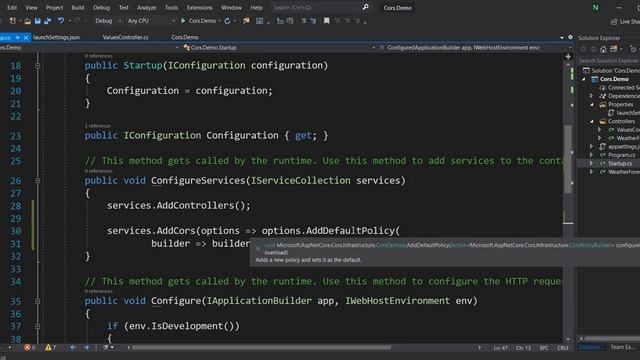The height and width of the screenshot is (360, 640).
Task: Expand the ValuesController file node
Action: pyautogui.click(x=600, y=130)
